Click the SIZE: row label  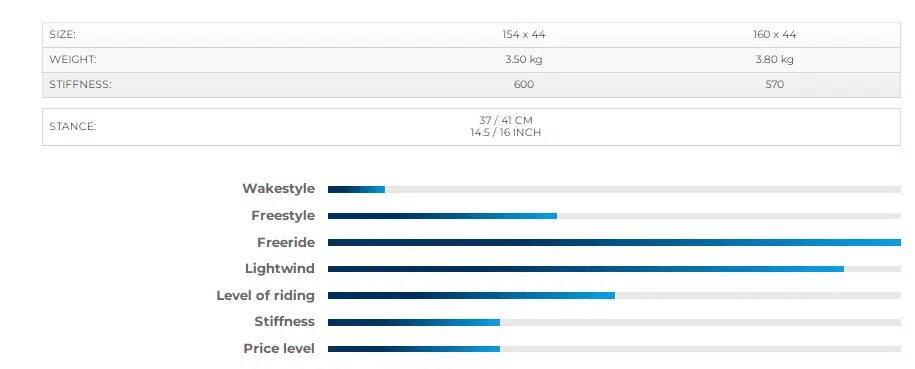pyautogui.click(x=62, y=34)
